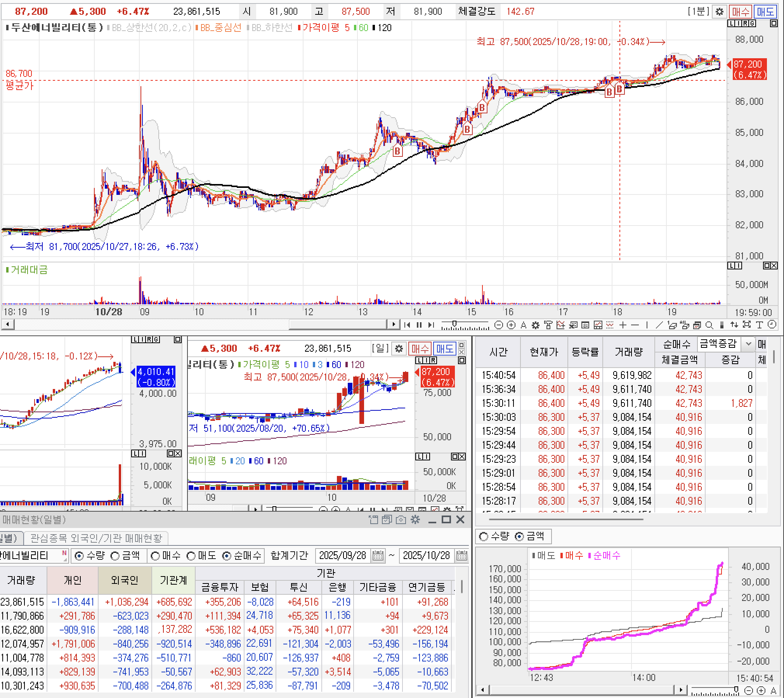Click the crosshair tool in chart toolbar
This screenshot has width=784, height=698.
(x=623, y=325)
